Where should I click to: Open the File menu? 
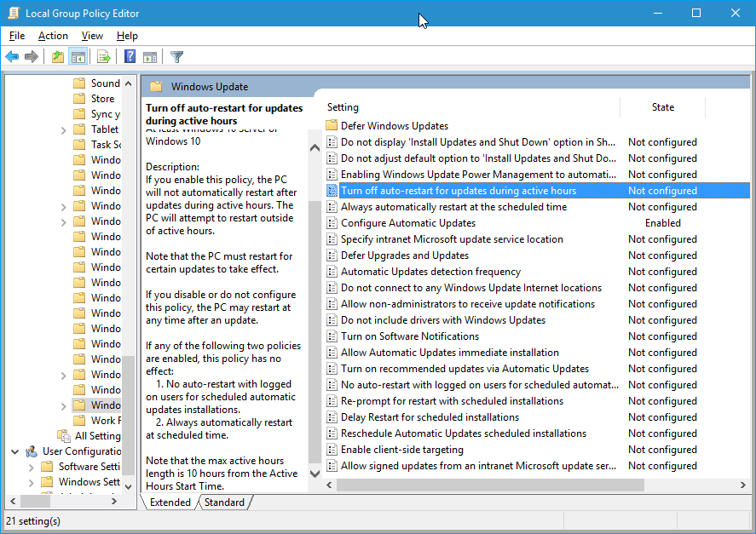point(17,36)
